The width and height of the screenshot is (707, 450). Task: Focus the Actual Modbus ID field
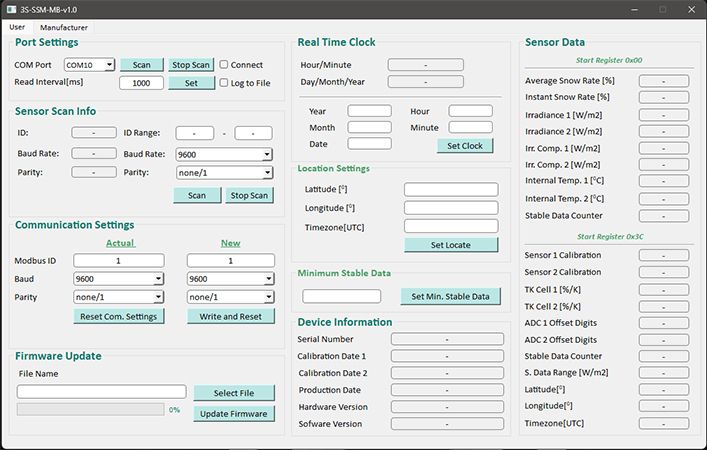[x=119, y=261]
